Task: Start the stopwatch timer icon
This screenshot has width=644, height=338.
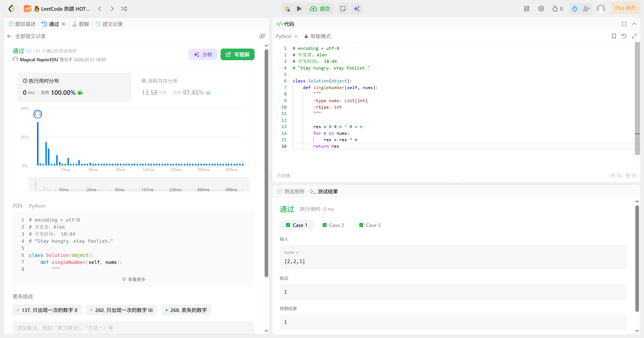Action: [575, 9]
